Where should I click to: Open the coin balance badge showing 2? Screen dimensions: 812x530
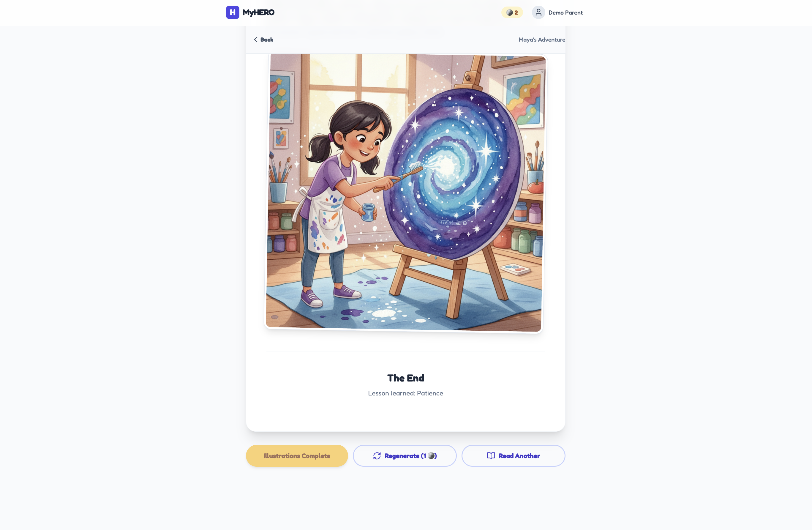[x=512, y=13]
